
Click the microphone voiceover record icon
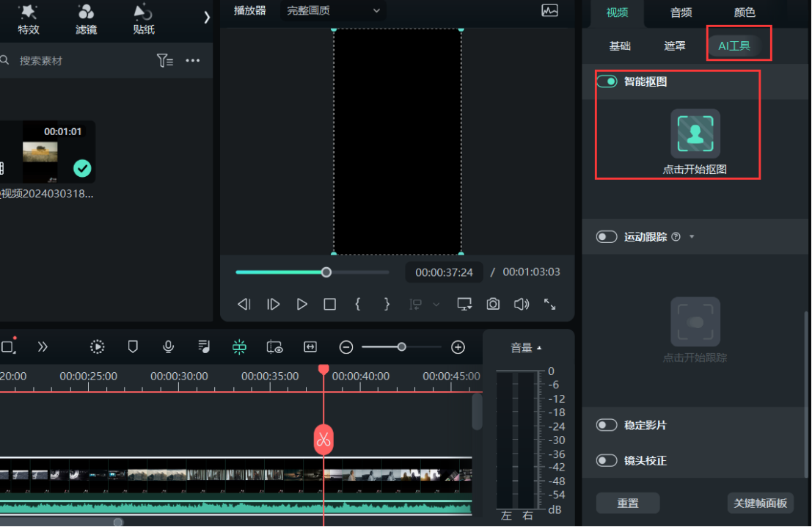click(169, 346)
